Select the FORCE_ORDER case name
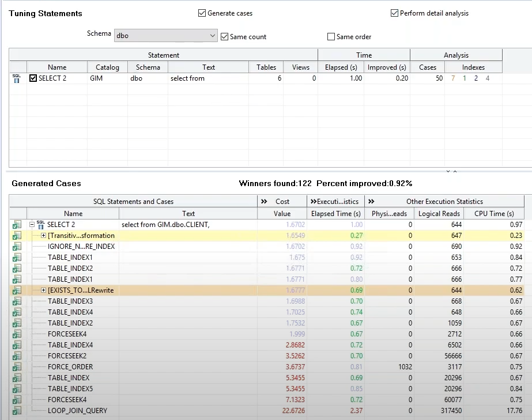Image resolution: width=532 pixels, height=420 pixels. point(70,367)
